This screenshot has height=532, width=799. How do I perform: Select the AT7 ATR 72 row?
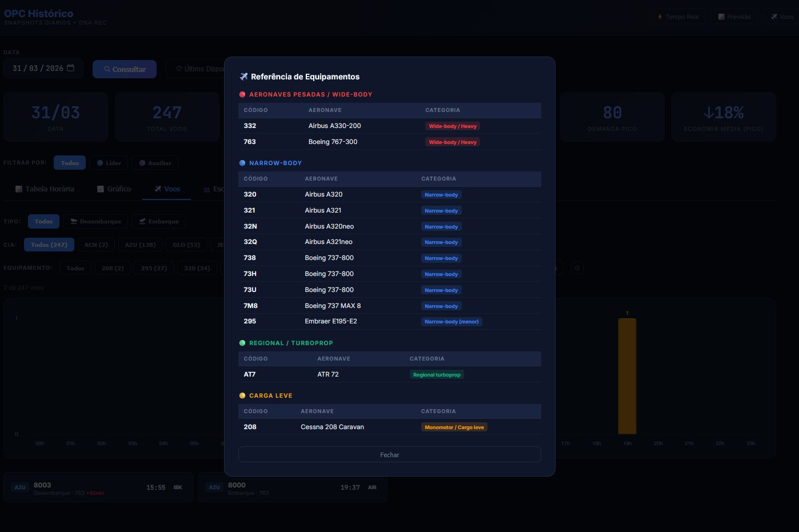389,374
